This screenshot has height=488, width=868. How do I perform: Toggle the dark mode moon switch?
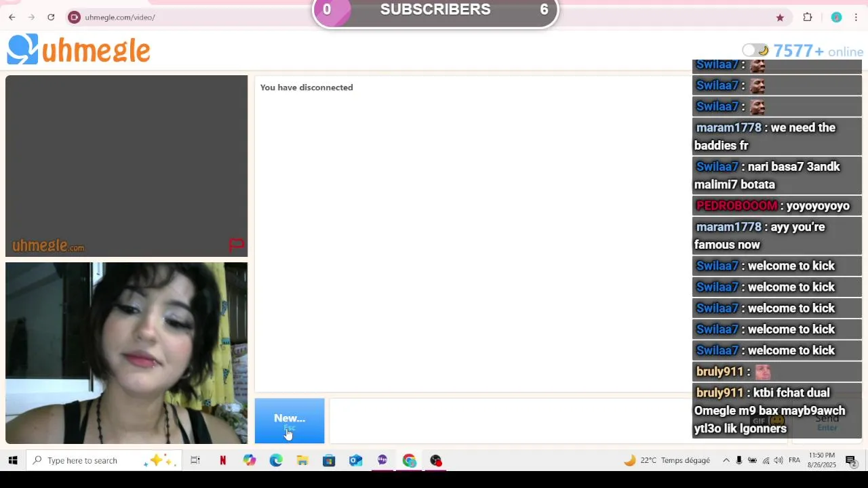coord(755,50)
